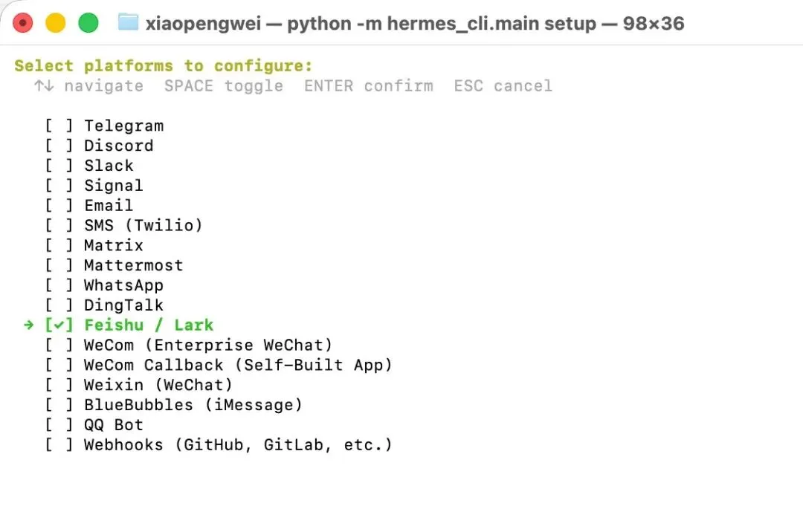
Task: Pick the Matrix platform entry
Action: click(113, 246)
